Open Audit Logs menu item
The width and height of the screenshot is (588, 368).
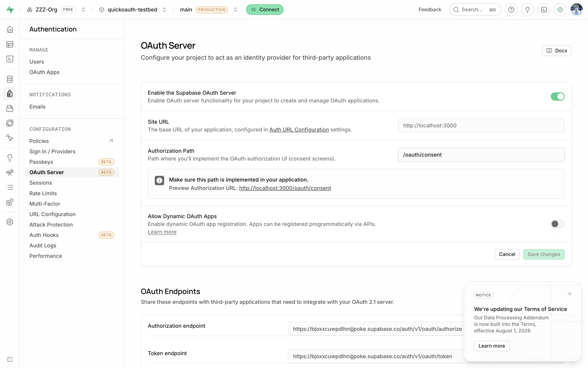point(72,246)
